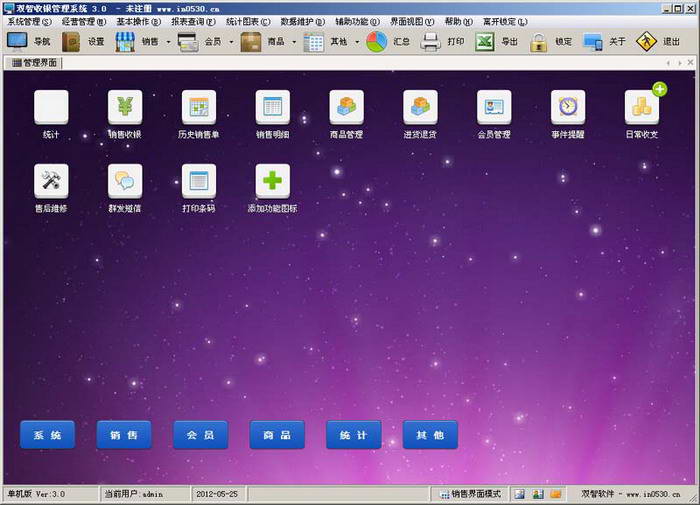700x505 pixels.
Task: Open the 会员管理 icon
Action: tap(494, 107)
